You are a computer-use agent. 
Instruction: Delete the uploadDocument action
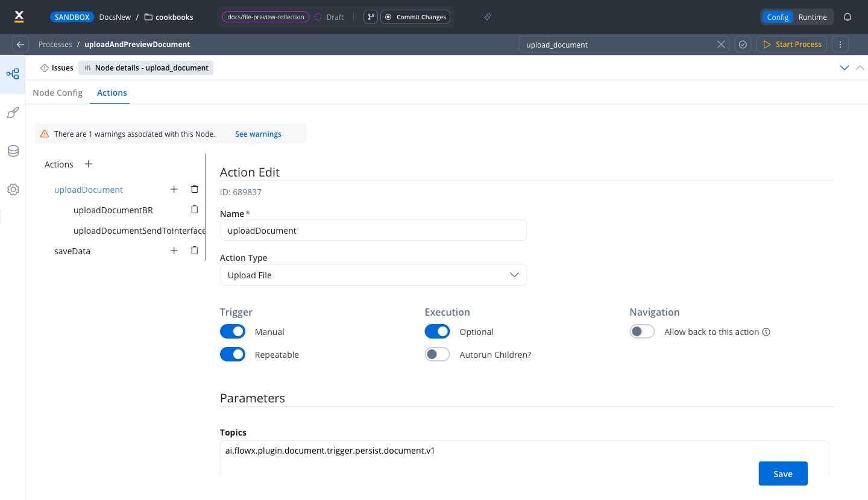(194, 189)
